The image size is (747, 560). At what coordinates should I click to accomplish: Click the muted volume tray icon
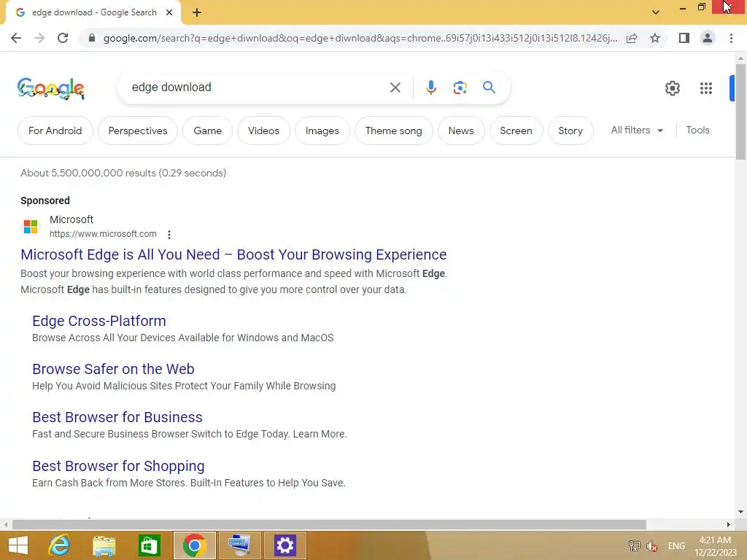coord(652,546)
